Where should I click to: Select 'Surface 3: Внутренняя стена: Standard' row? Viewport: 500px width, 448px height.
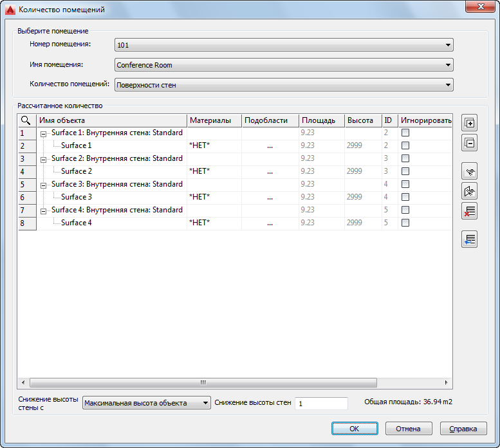pos(117,184)
